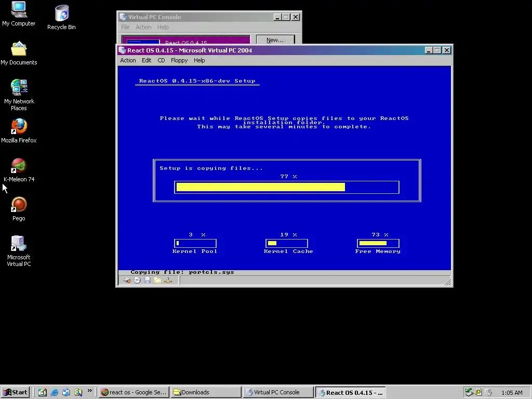Click React OS 0.4.15 taskbar button

pos(350,392)
